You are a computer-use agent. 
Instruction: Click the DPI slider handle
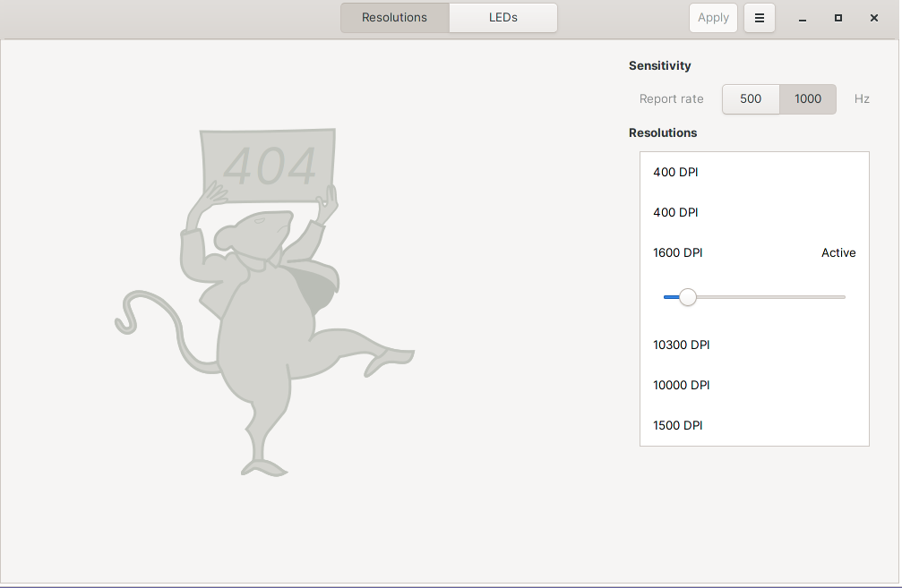tap(687, 297)
